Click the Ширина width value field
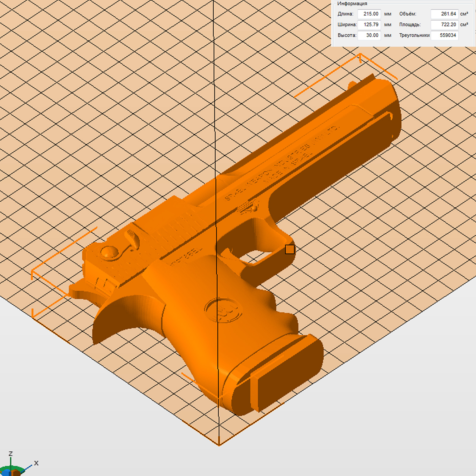This screenshot has width=476, height=476. pyautogui.click(x=369, y=24)
